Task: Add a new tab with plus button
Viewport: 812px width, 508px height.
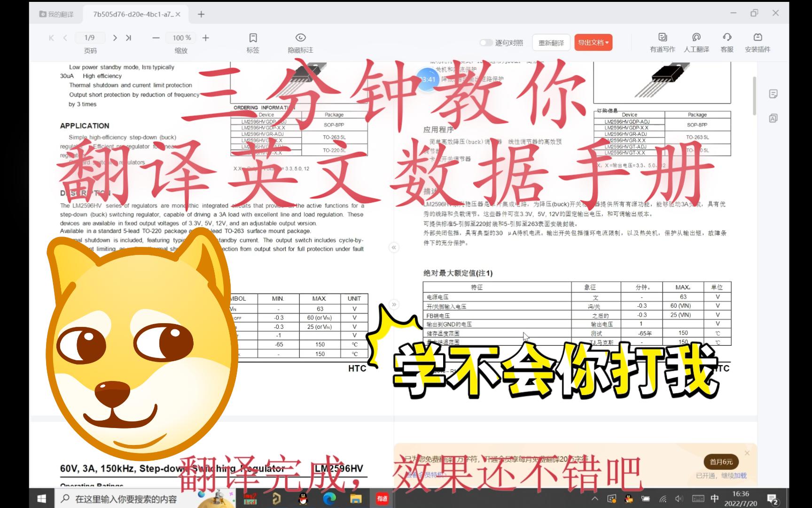Action: pyautogui.click(x=201, y=14)
